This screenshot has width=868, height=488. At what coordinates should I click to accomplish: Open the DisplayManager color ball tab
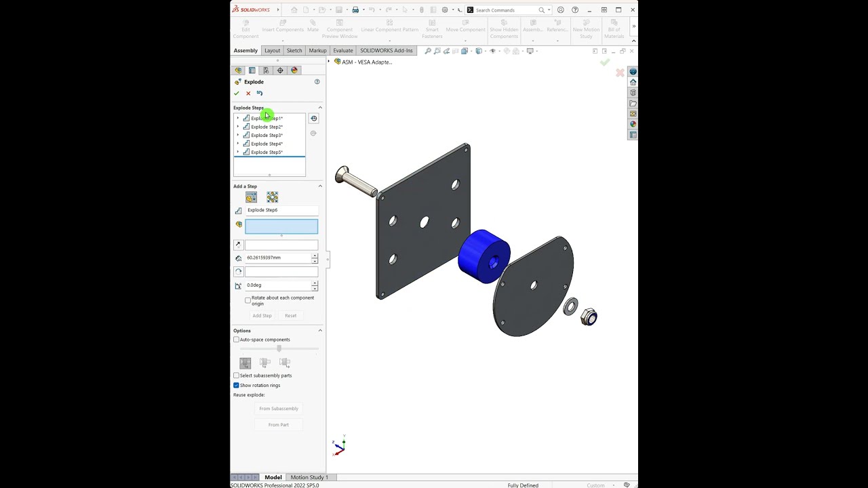[294, 70]
